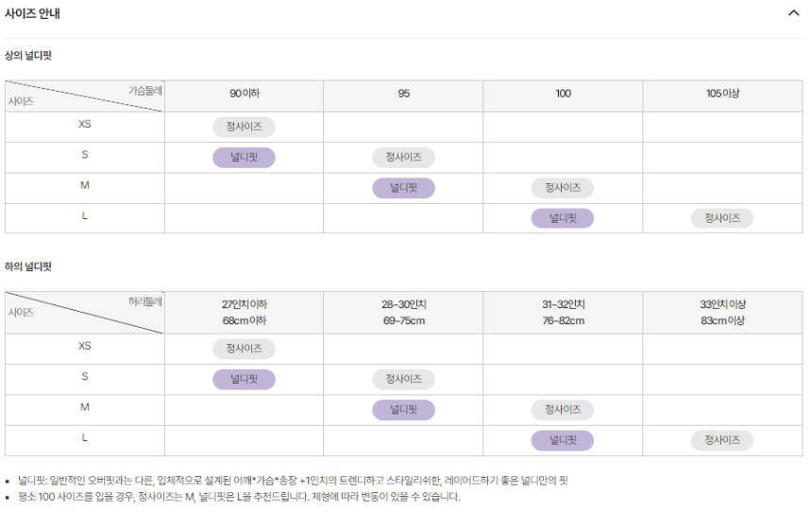
Task: Click the 105이상 chest column header
Action: (x=722, y=94)
